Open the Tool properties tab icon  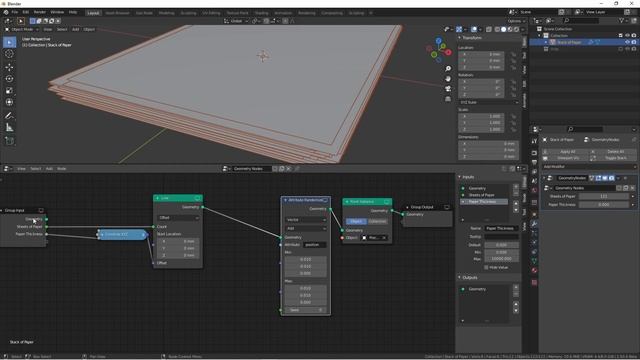(x=534, y=141)
